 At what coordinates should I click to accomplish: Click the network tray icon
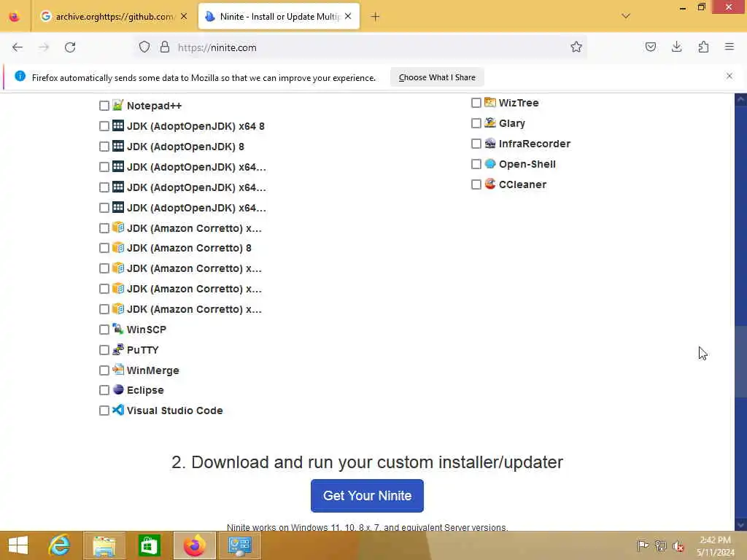(x=660, y=545)
